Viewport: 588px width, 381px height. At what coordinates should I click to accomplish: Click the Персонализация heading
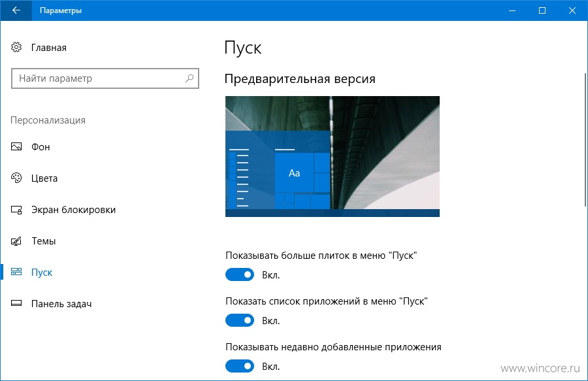tap(48, 120)
